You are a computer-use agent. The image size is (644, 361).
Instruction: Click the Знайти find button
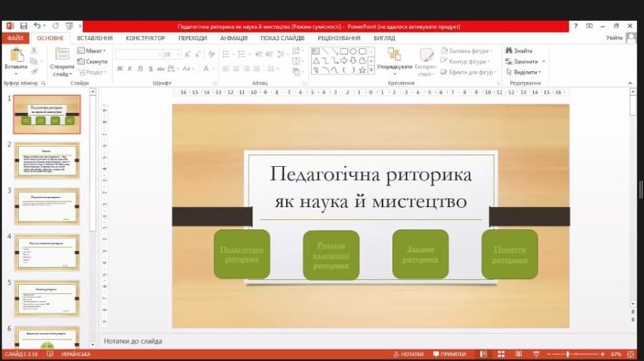pyautogui.click(x=523, y=51)
